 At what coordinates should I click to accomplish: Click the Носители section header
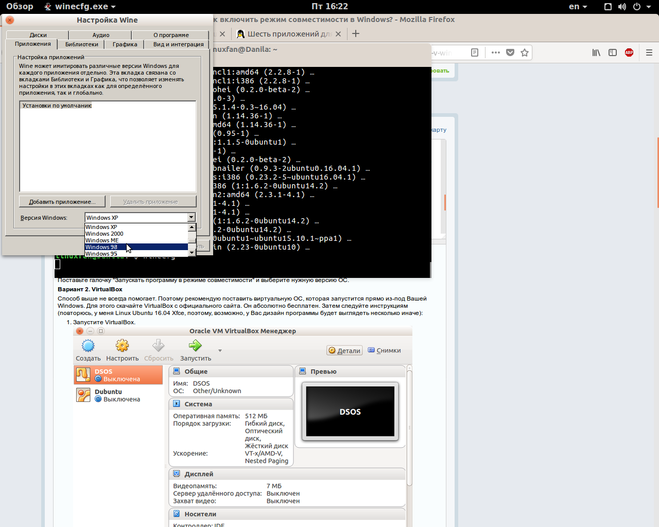point(287,514)
